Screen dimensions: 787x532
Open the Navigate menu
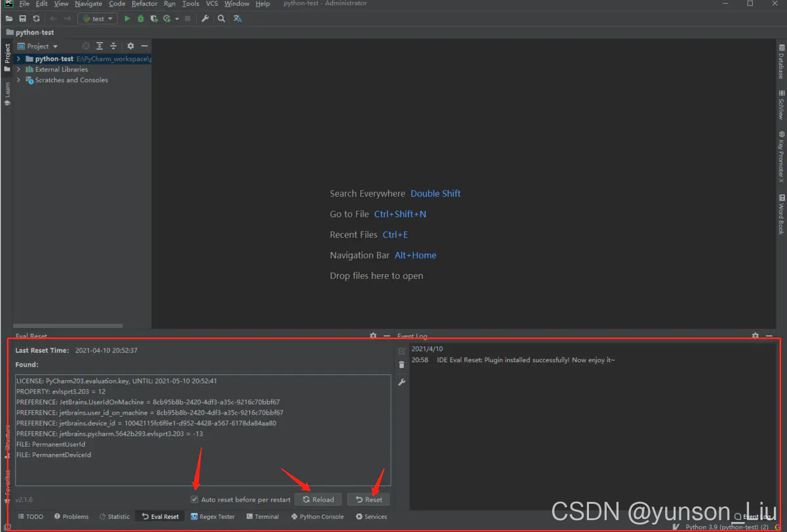pyautogui.click(x=89, y=4)
